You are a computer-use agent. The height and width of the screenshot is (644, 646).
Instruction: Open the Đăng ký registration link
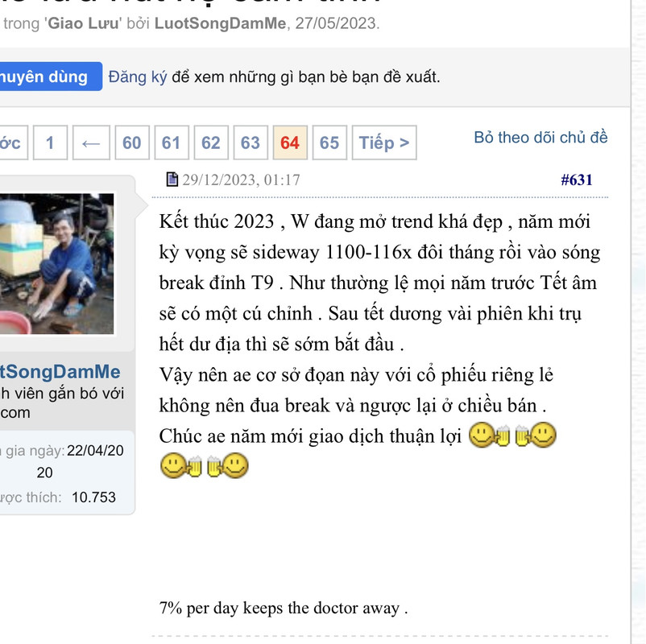click(x=138, y=77)
